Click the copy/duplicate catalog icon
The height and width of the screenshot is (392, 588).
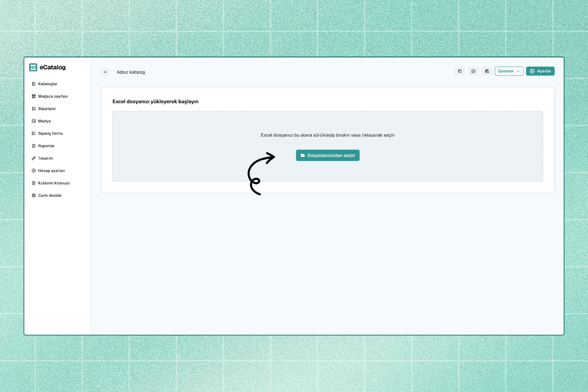[460, 71]
